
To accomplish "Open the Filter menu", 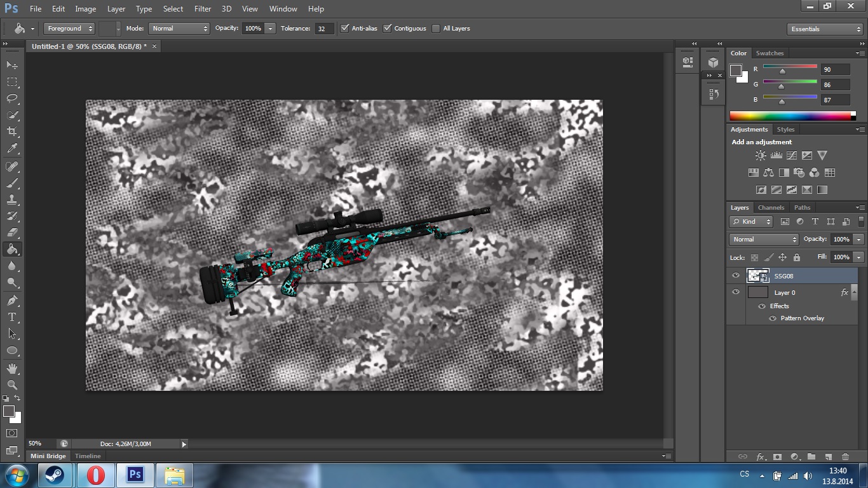I will [x=203, y=9].
